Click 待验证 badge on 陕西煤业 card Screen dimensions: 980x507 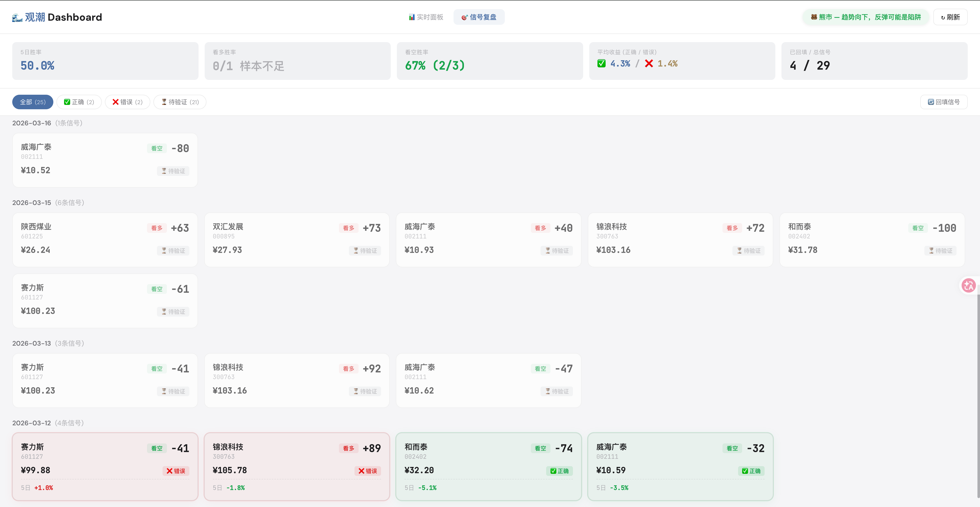(173, 250)
